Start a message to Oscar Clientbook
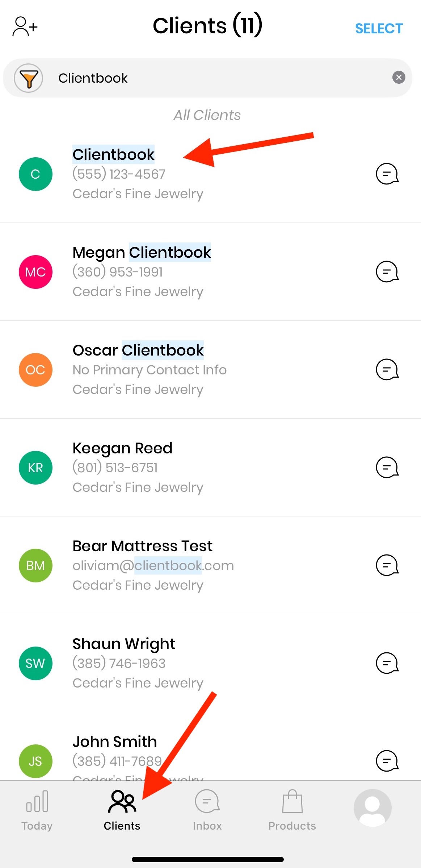Screen dimensions: 421x868 [x=387, y=370]
